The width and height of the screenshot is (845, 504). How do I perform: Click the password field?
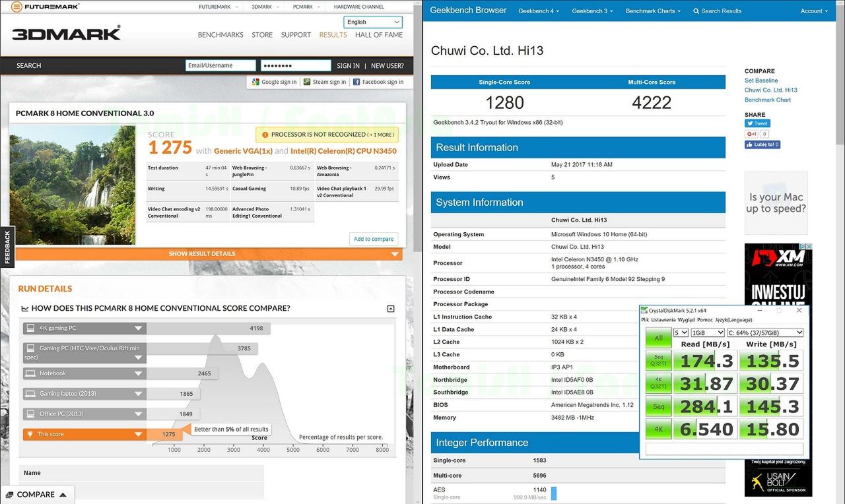[296, 65]
